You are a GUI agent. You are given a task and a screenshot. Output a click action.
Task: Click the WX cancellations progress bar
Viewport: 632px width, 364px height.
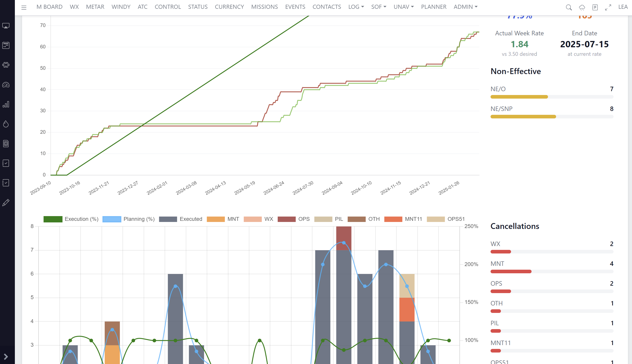tap(552, 252)
